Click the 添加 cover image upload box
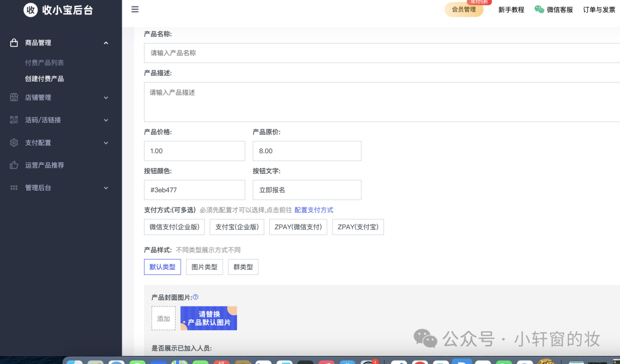 point(164,317)
